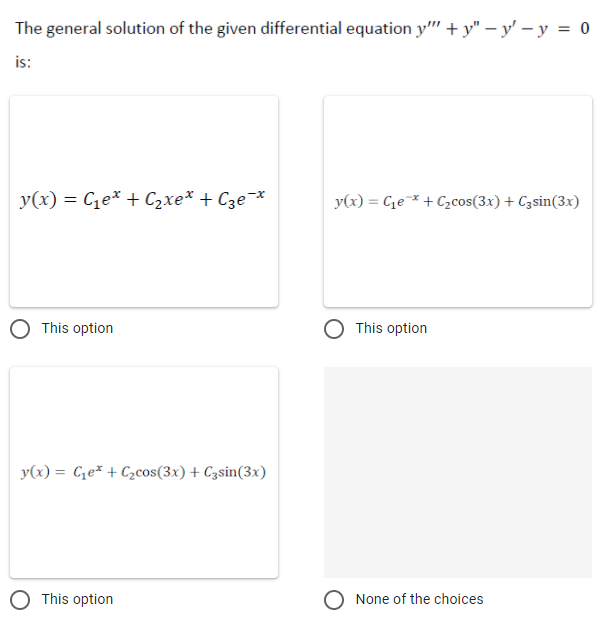Click the 'is:' text under the question

pyautogui.click(x=23, y=62)
